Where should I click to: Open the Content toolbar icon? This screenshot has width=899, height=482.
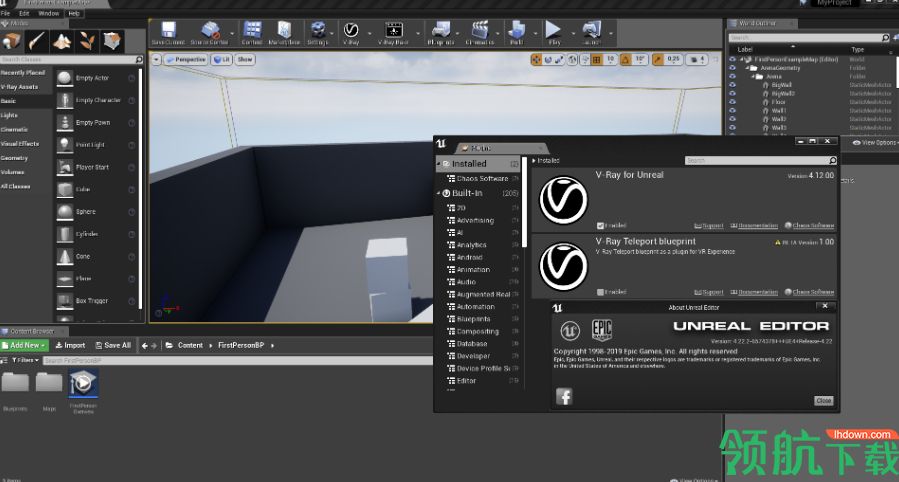tap(252, 30)
